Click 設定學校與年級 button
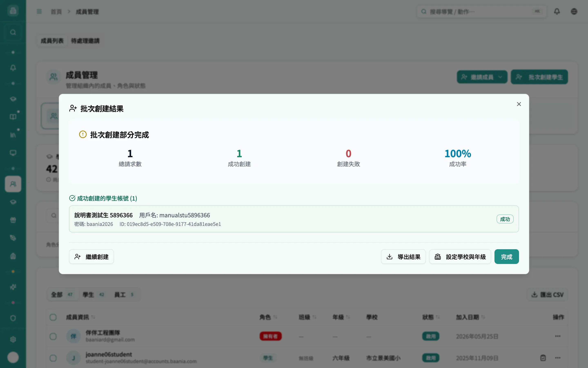Viewport: 588px width, 368px height. pos(460,257)
